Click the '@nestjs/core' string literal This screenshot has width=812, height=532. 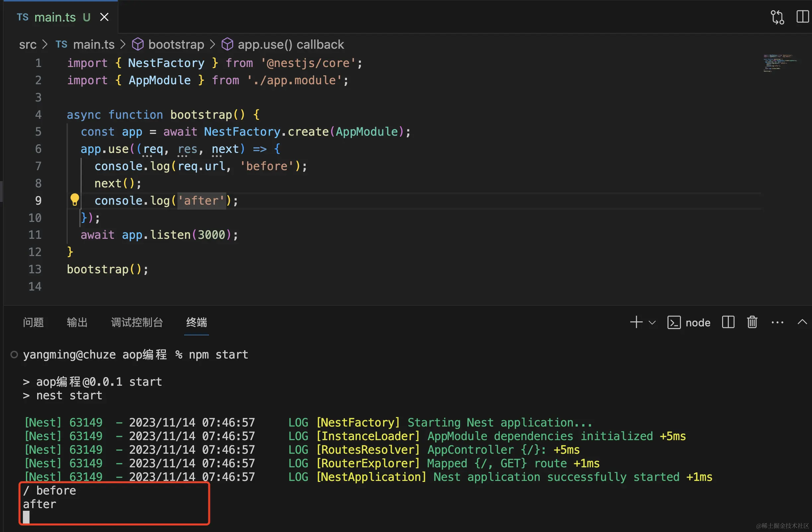pyautogui.click(x=308, y=63)
